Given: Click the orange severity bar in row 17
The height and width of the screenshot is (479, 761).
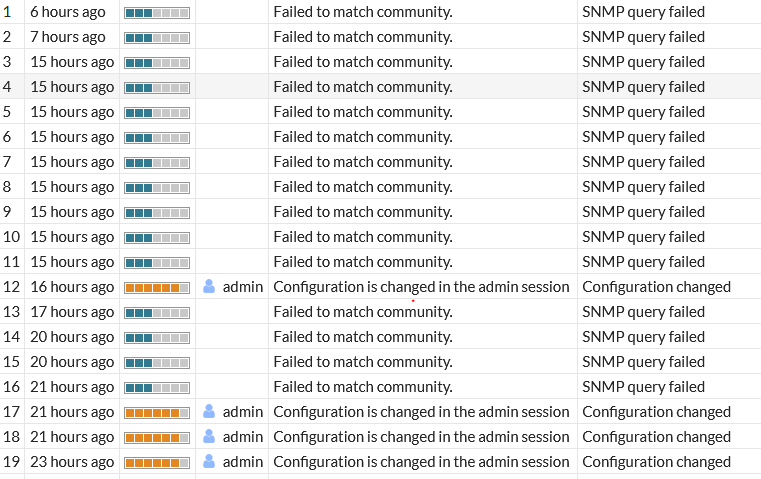Looking at the screenshot, I should tap(157, 412).
